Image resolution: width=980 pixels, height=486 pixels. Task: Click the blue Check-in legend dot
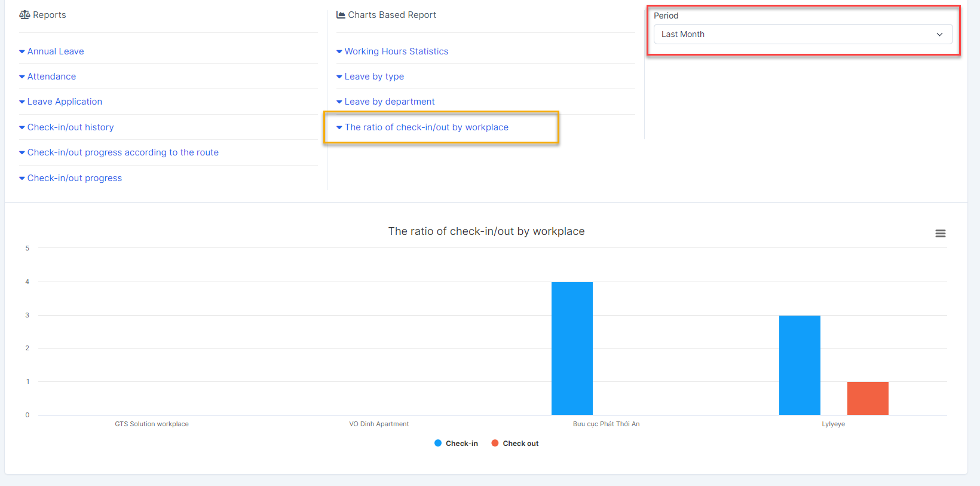click(x=438, y=443)
